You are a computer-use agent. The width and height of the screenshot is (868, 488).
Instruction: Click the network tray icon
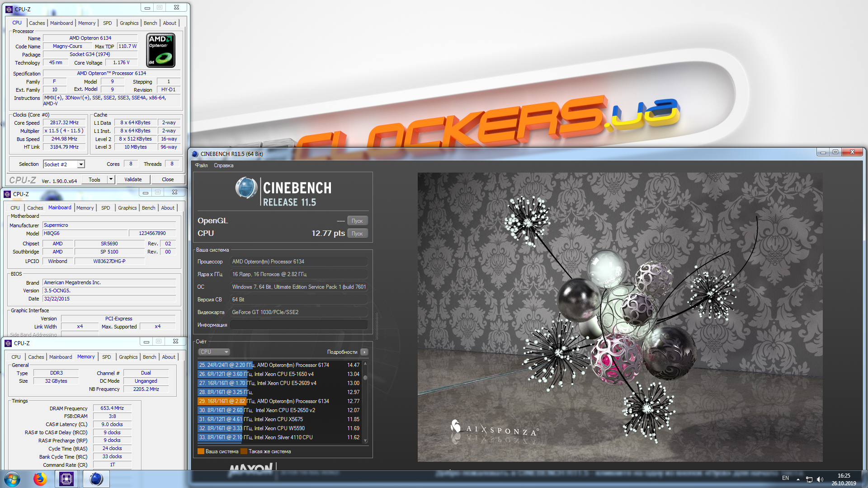(809, 479)
